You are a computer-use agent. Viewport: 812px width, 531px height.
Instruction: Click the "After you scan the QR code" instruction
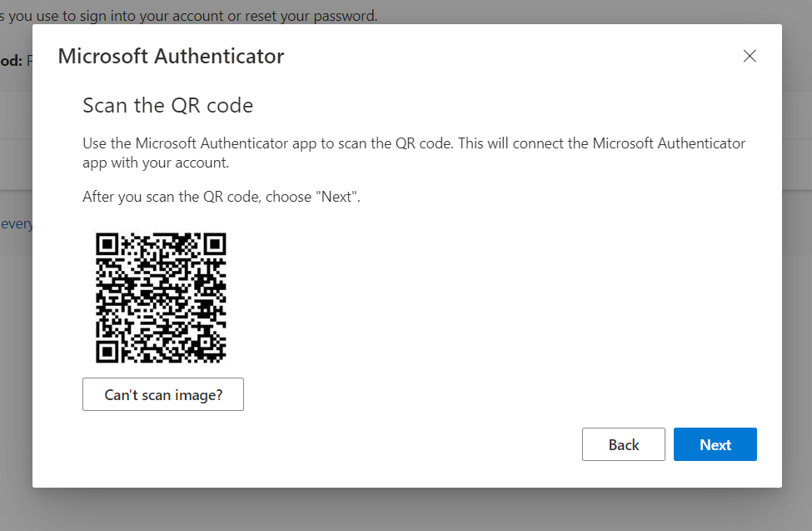(x=222, y=197)
